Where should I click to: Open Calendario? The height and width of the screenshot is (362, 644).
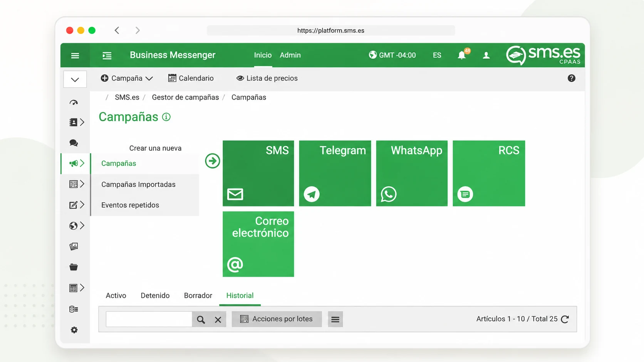coord(191,78)
